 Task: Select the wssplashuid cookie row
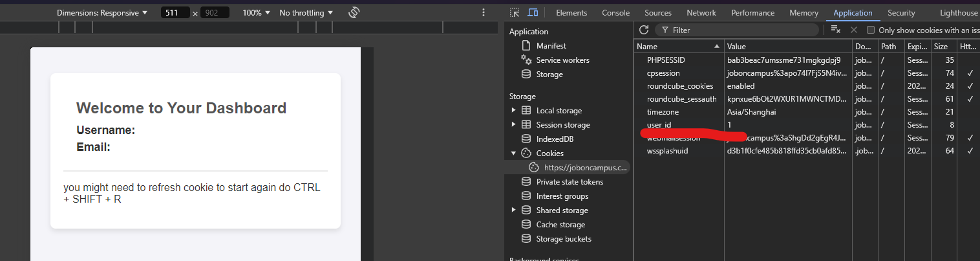point(807,151)
